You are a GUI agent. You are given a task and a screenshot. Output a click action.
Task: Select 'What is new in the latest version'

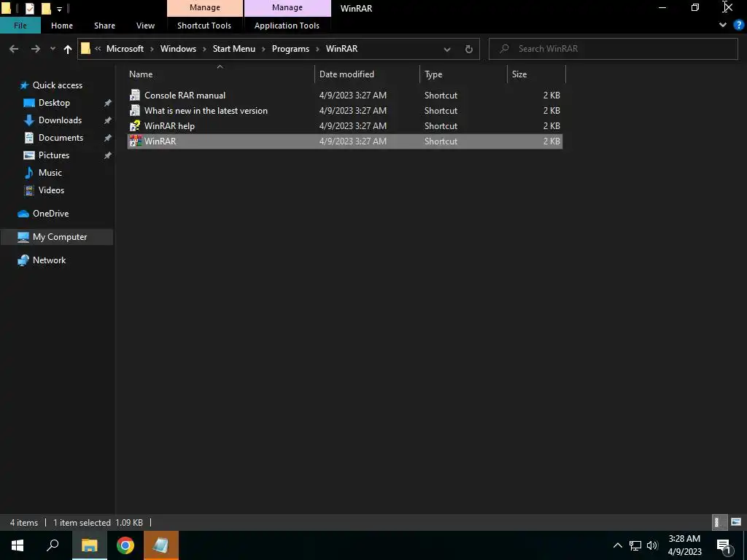tap(206, 111)
